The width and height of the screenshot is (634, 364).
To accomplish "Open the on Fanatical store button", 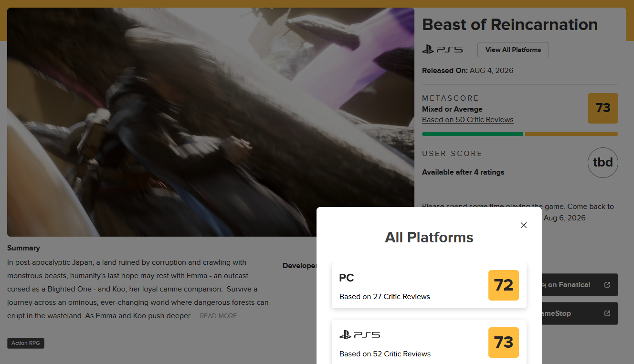I will pyautogui.click(x=580, y=285).
